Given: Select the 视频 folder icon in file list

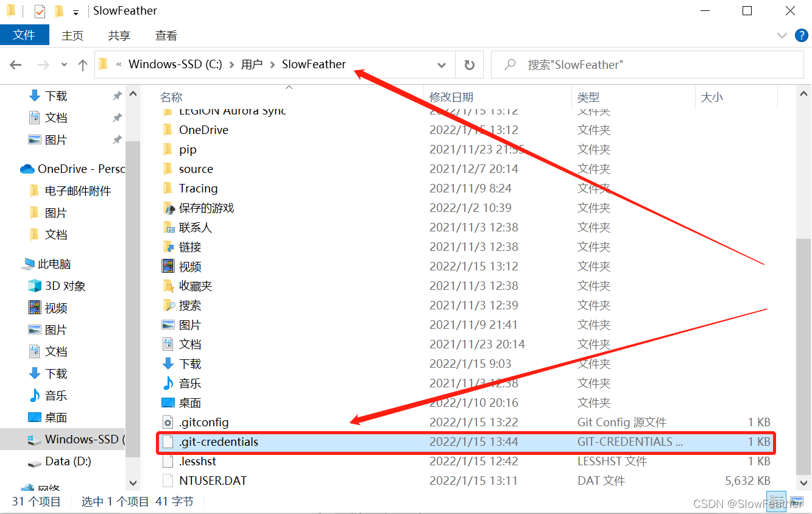Looking at the screenshot, I should coord(168,266).
